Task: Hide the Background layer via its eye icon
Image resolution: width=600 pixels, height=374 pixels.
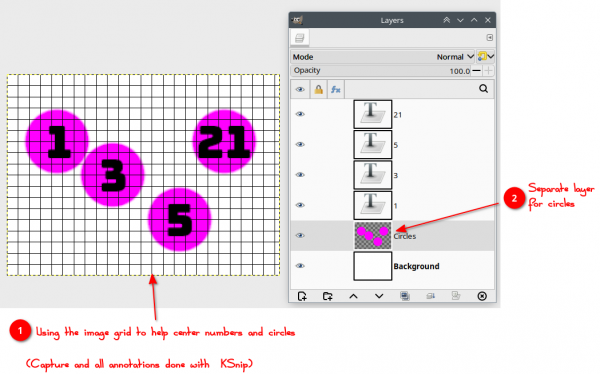Action: [x=300, y=266]
